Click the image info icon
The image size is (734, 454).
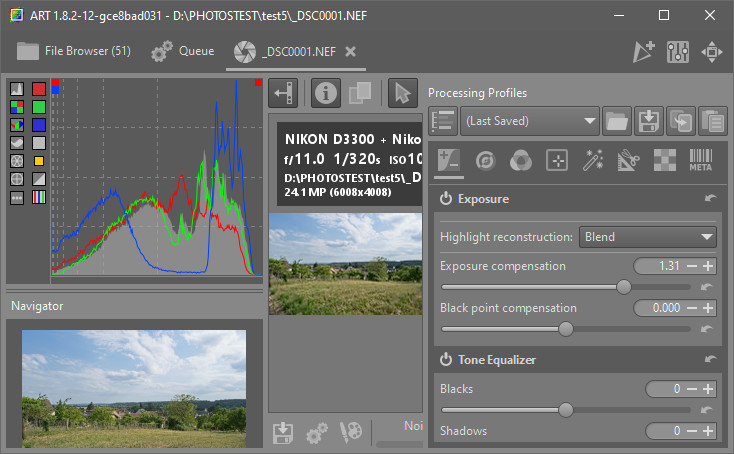326,93
